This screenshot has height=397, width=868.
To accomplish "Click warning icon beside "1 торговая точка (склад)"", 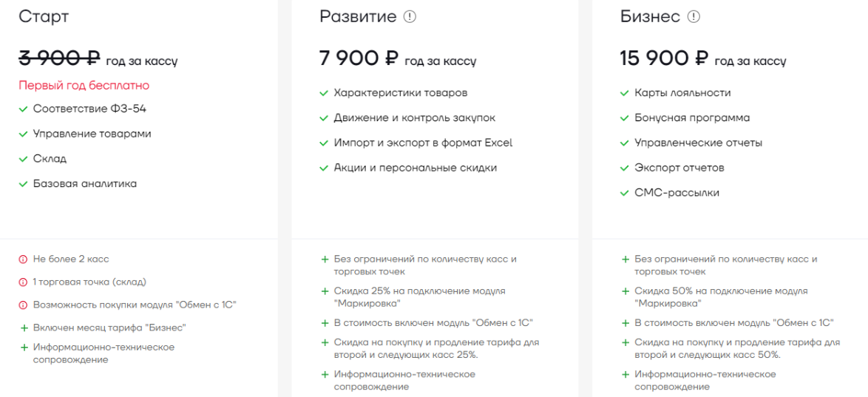I will [23, 282].
